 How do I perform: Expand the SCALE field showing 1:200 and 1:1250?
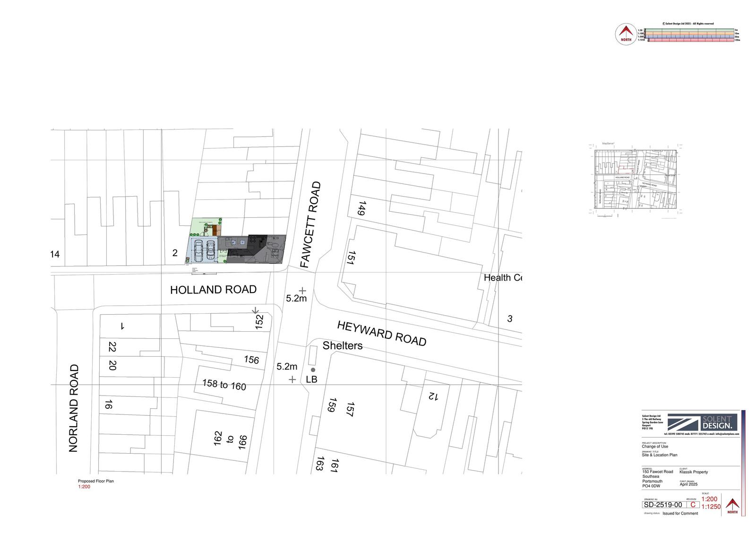[710, 503]
